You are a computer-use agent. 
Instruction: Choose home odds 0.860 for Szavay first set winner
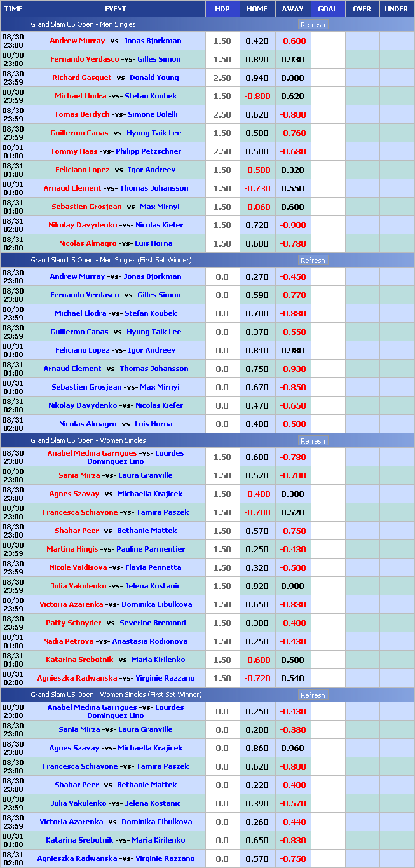tap(257, 749)
